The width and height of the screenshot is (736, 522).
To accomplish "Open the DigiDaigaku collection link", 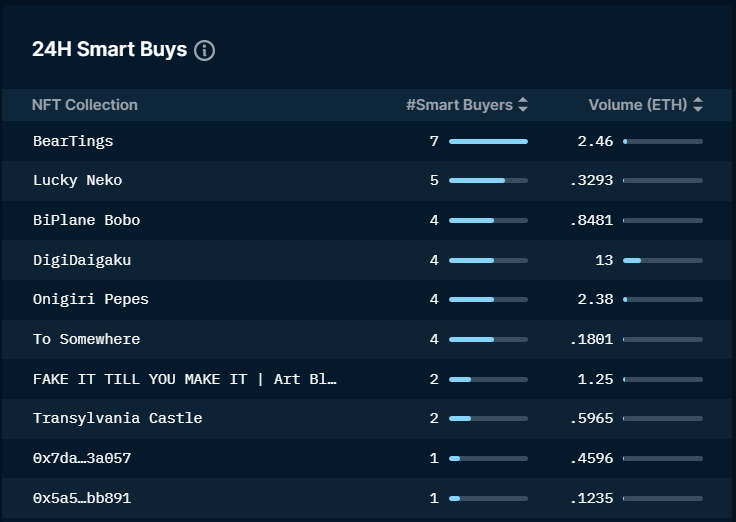I will pos(82,260).
